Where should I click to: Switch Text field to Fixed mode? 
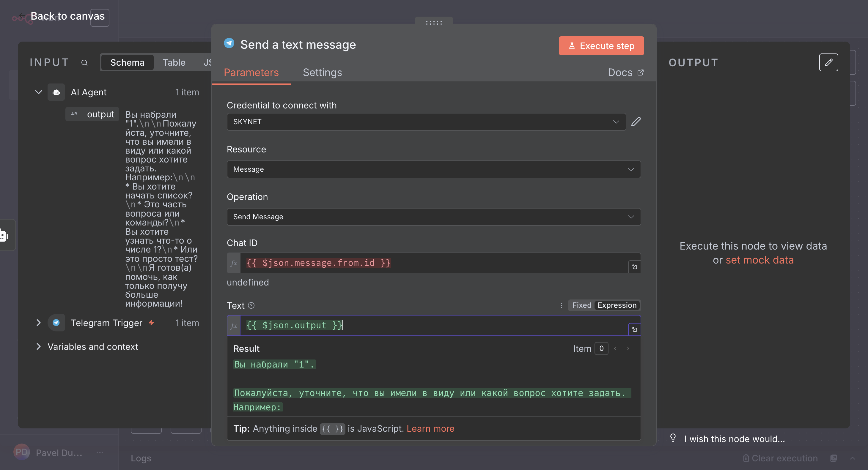(581, 305)
